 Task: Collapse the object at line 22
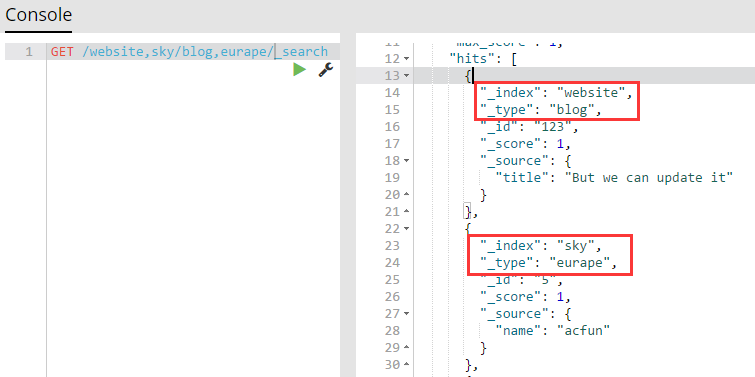pos(406,229)
